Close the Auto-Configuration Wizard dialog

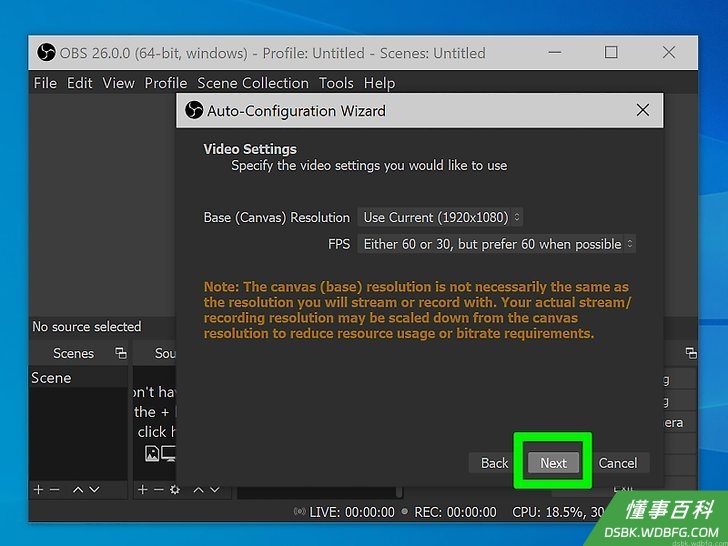click(x=643, y=110)
